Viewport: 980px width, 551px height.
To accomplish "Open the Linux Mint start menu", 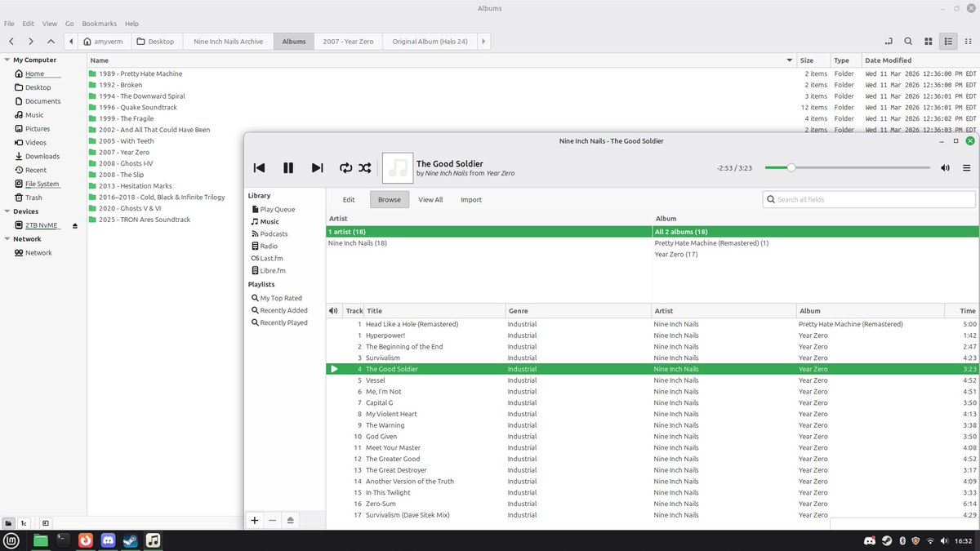I will click(x=12, y=540).
